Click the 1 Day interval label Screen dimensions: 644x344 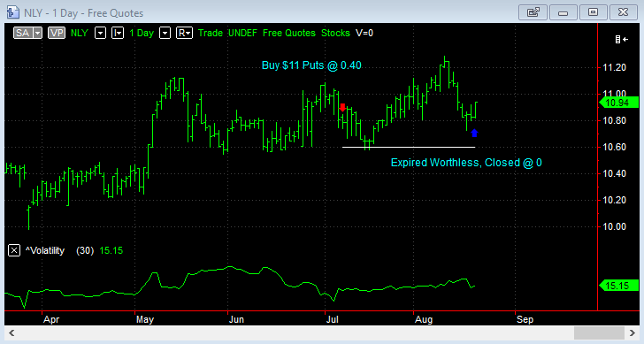pos(142,33)
